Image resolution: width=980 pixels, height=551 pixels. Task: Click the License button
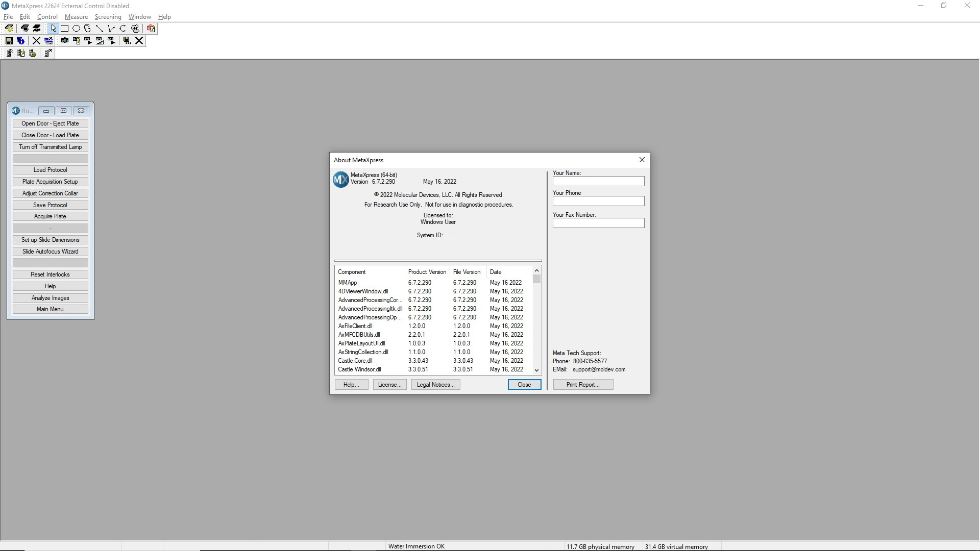coord(389,385)
